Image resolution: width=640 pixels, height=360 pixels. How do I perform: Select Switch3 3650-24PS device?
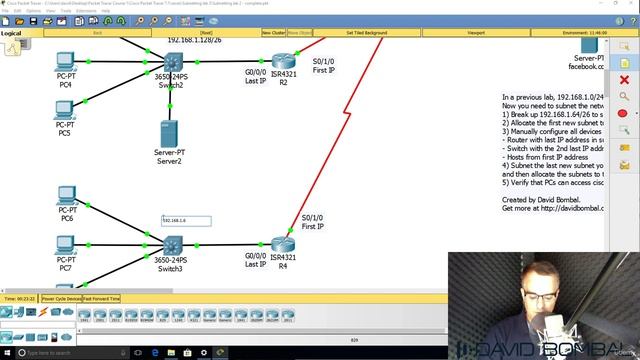(173, 246)
